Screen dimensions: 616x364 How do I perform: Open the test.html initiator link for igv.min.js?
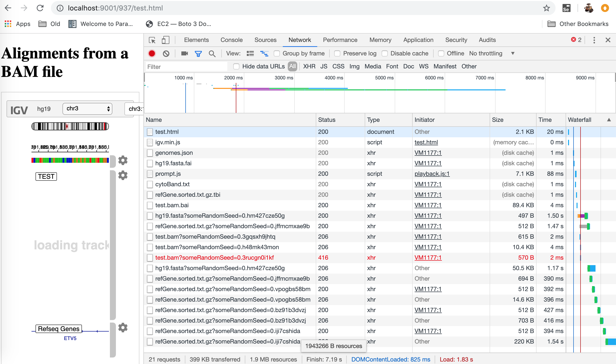point(426,142)
